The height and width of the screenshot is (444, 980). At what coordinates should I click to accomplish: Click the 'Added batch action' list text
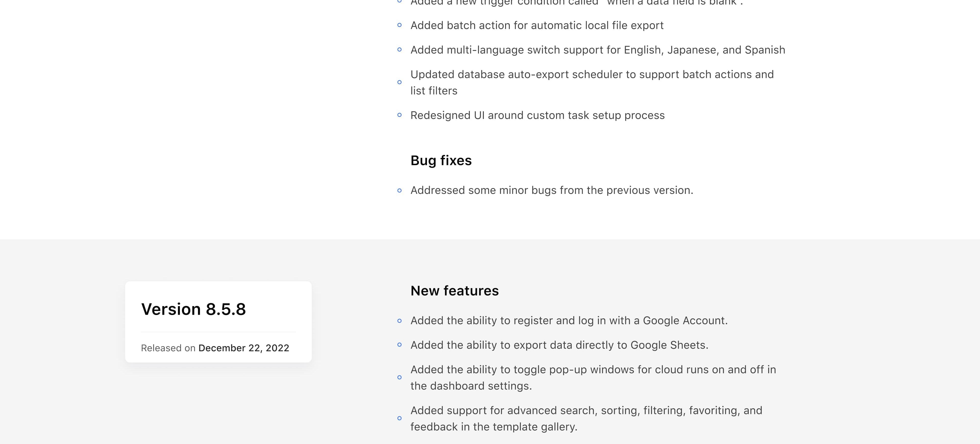click(x=537, y=26)
